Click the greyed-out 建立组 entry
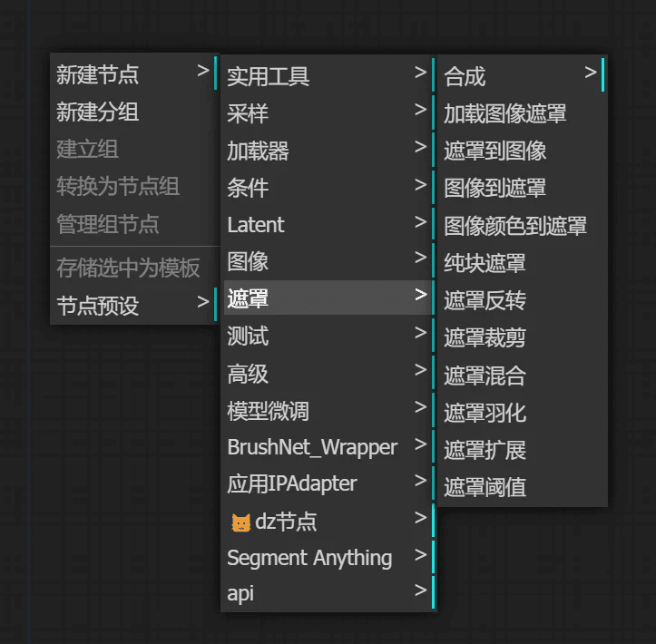This screenshot has height=644, width=656. point(134,149)
